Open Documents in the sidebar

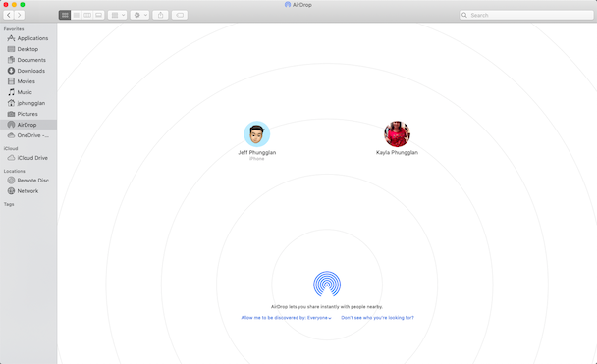coord(28,60)
